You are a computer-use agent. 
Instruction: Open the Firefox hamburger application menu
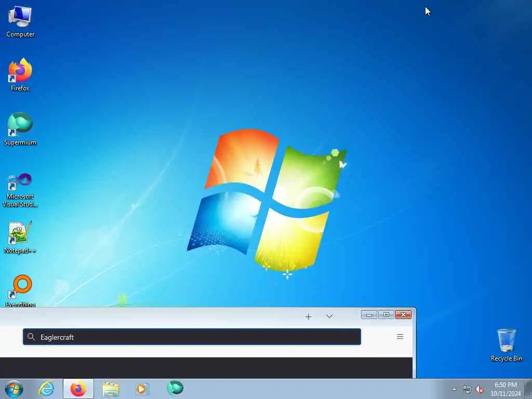(x=400, y=337)
